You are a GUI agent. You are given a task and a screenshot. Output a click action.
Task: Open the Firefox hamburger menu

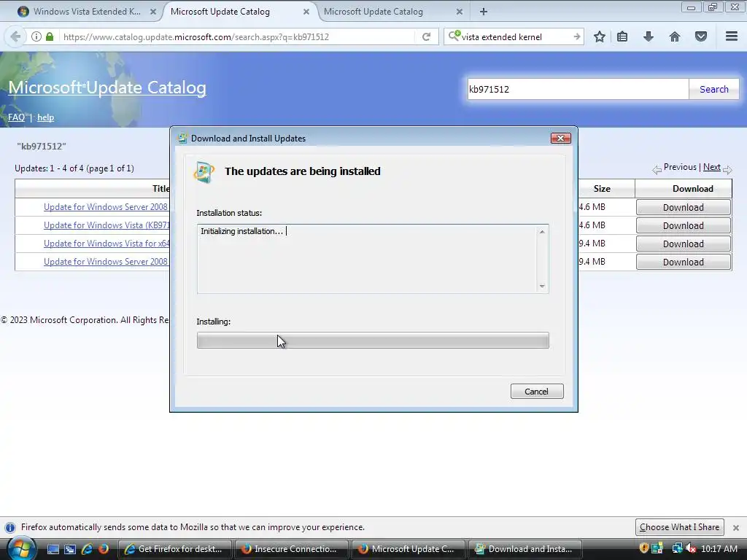(732, 36)
